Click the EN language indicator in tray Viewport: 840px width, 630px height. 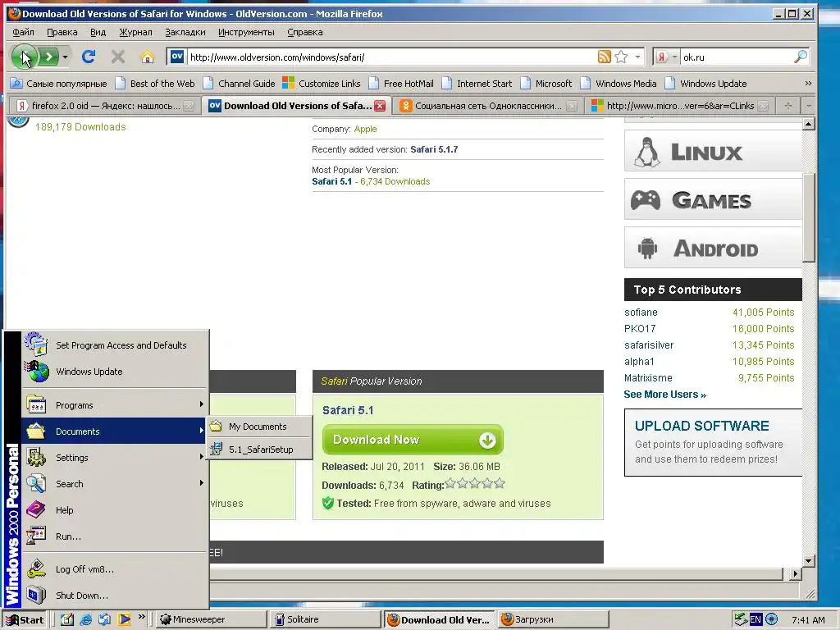756,619
